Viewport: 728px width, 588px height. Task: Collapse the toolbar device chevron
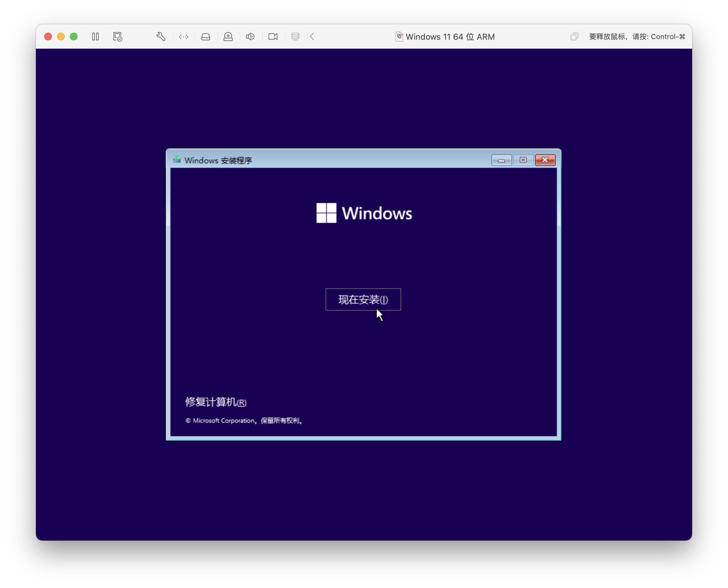tap(312, 37)
